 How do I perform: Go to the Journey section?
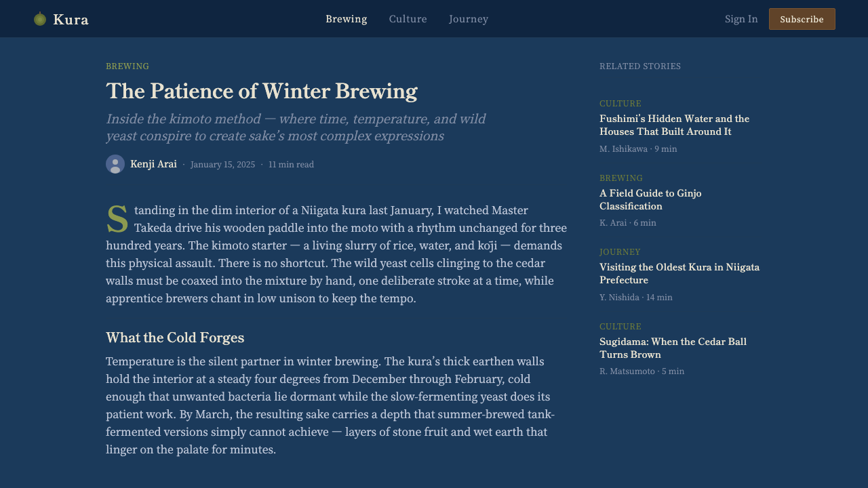[469, 19]
